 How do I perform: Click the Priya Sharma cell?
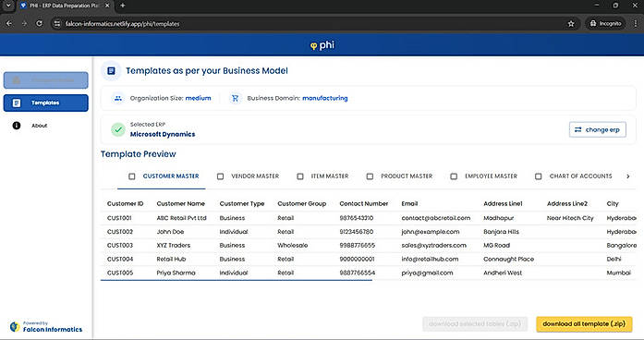click(x=176, y=273)
